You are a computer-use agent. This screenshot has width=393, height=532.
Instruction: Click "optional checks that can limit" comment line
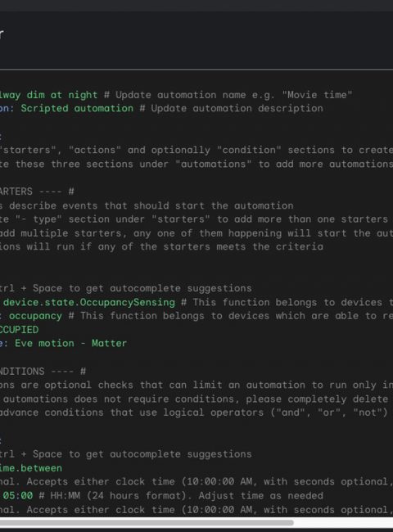coord(196,385)
